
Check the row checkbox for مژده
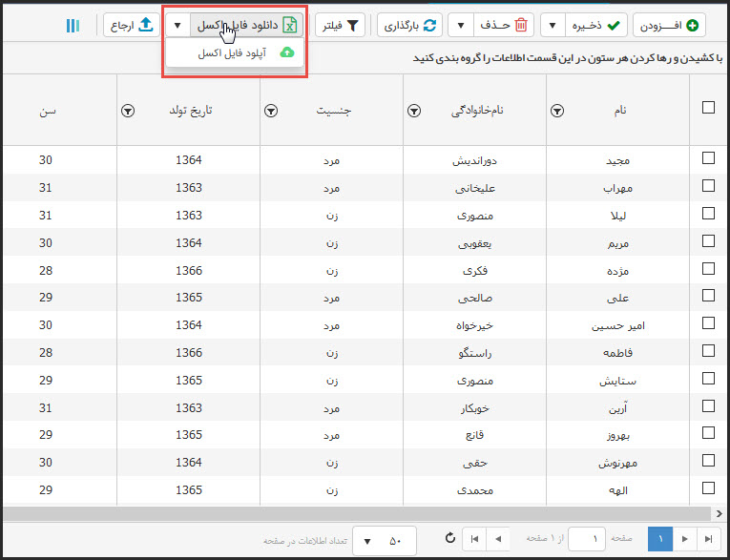click(708, 269)
